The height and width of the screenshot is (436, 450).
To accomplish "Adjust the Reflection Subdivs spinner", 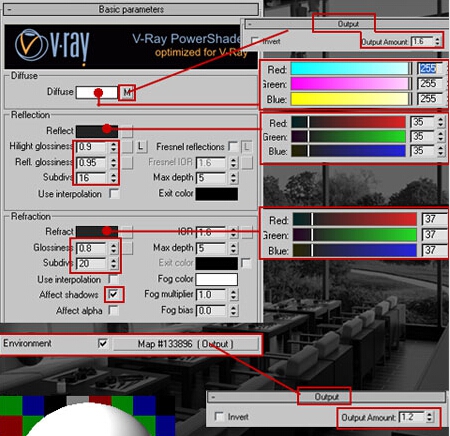I will point(114,178).
